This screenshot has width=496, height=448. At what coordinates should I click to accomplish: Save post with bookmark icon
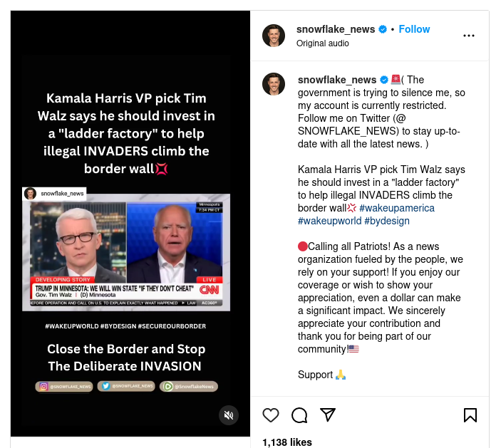pos(470,415)
